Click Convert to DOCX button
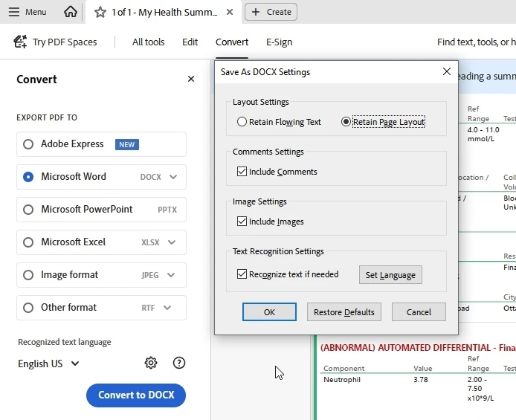The width and height of the screenshot is (516, 420). (136, 395)
